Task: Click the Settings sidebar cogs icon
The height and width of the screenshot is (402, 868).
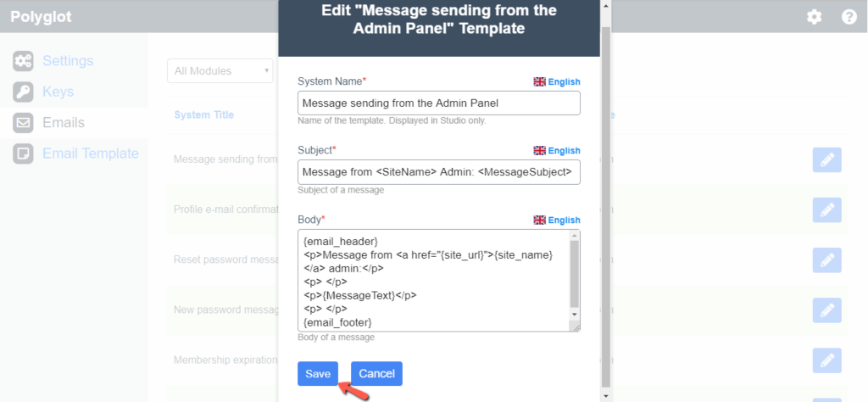Action: (x=23, y=61)
